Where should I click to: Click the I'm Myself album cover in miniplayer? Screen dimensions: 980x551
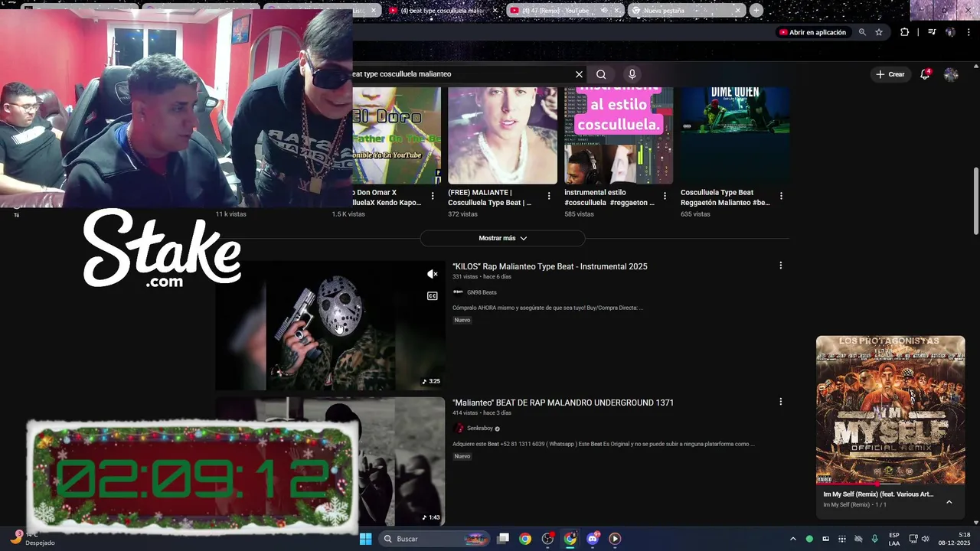click(890, 409)
